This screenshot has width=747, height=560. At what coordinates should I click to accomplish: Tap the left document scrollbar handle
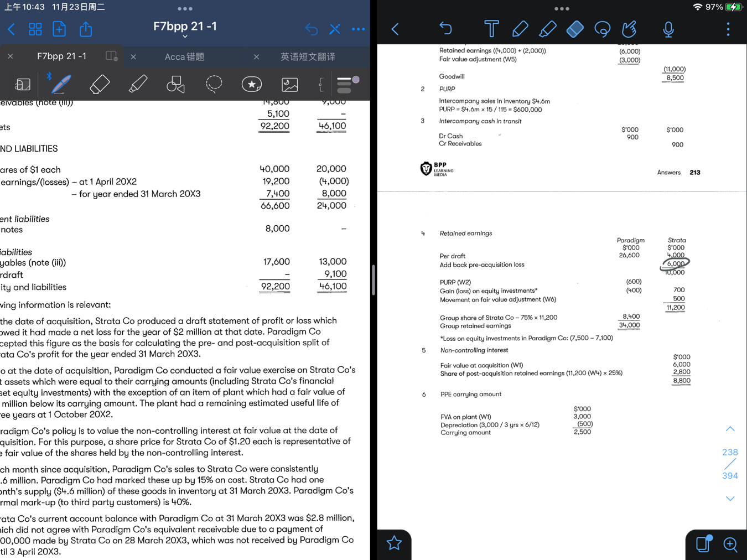(x=373, y=280)
